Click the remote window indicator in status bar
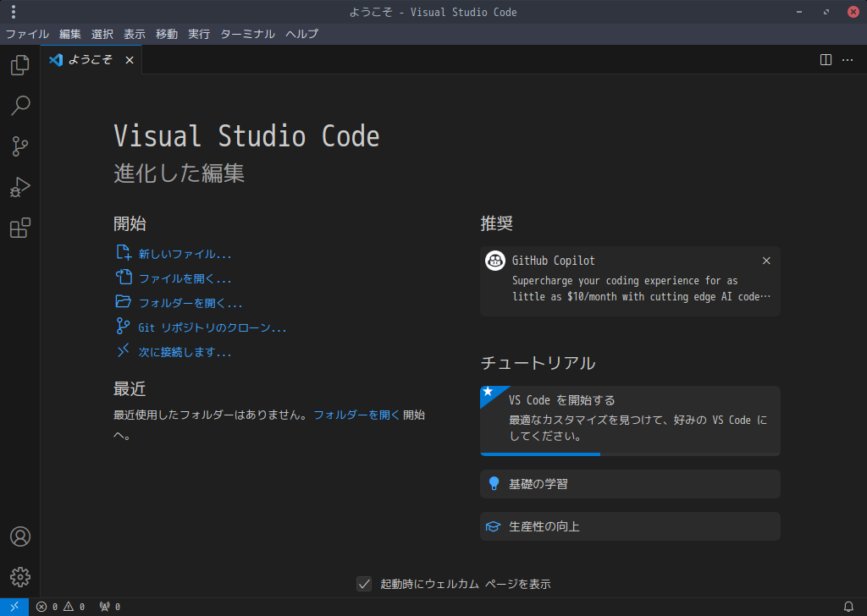Image resolution: width=867 pixels, height=616 pixels. [x=14, y=607]
